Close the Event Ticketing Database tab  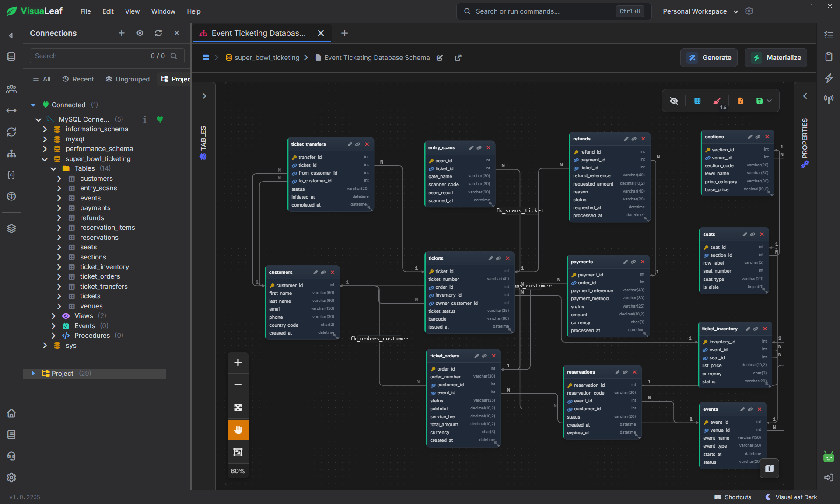tap(321, 33)
